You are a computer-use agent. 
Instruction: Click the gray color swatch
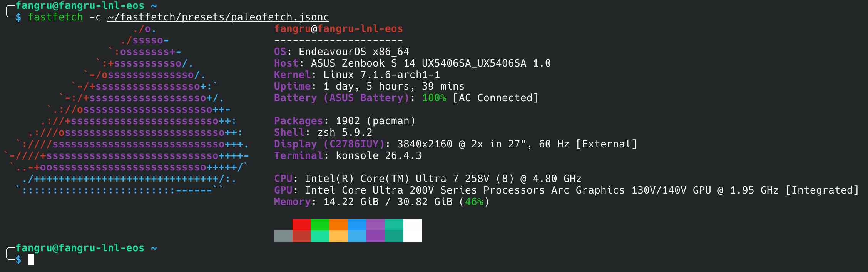(x=283, y=236)
